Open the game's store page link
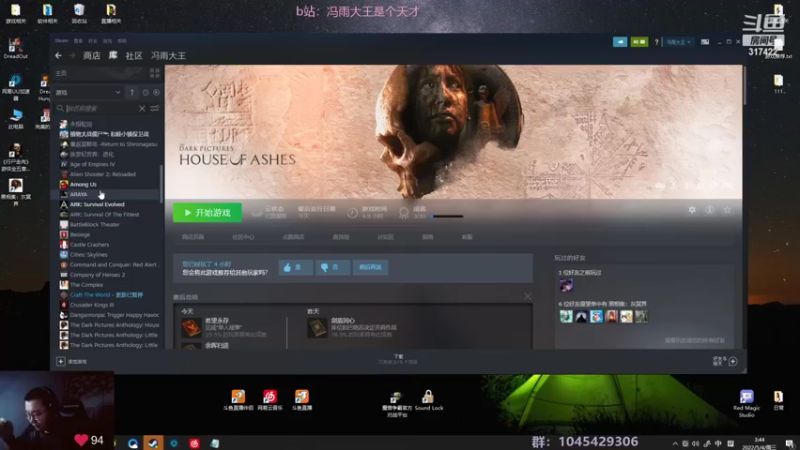800x450 pixels. 193,237
